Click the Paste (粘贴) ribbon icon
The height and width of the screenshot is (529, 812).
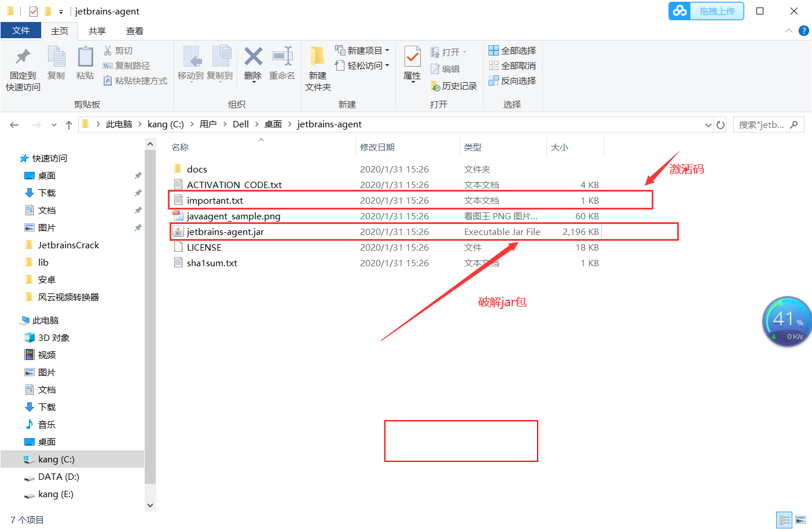pyautogui.click(x=85, y=57)
